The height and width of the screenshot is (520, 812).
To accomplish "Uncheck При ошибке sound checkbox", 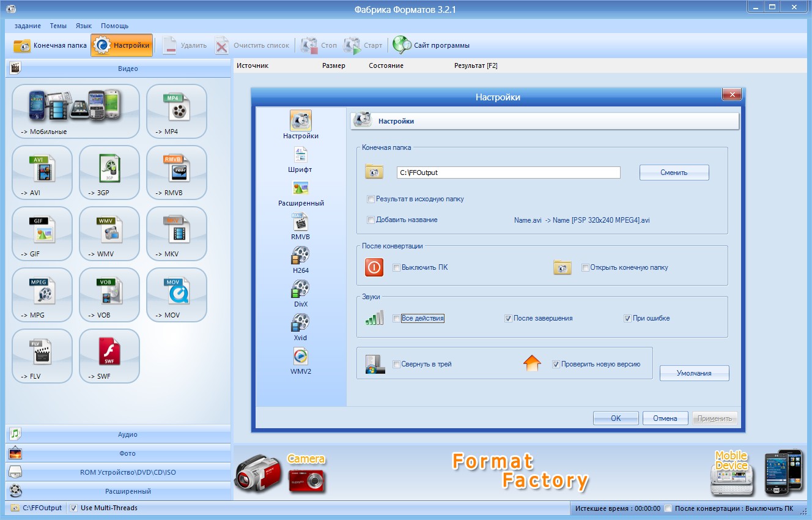I will tap(627, 318).
